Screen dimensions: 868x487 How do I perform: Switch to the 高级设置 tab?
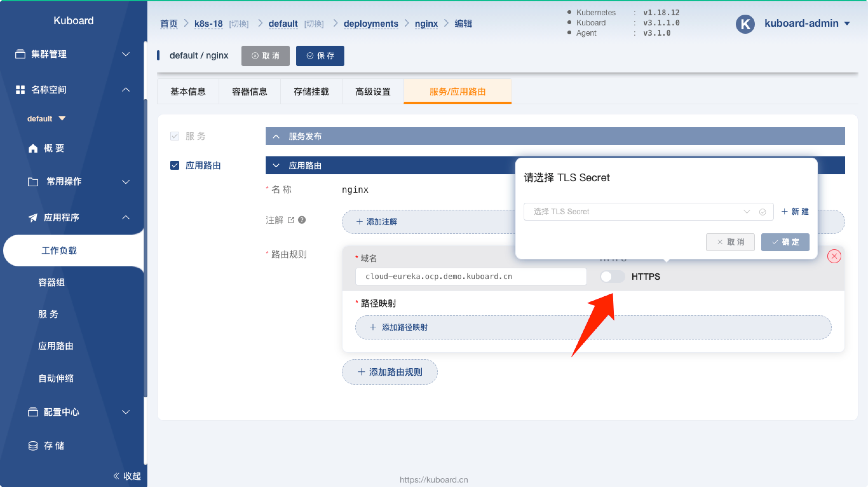click(x=373, y=92)
